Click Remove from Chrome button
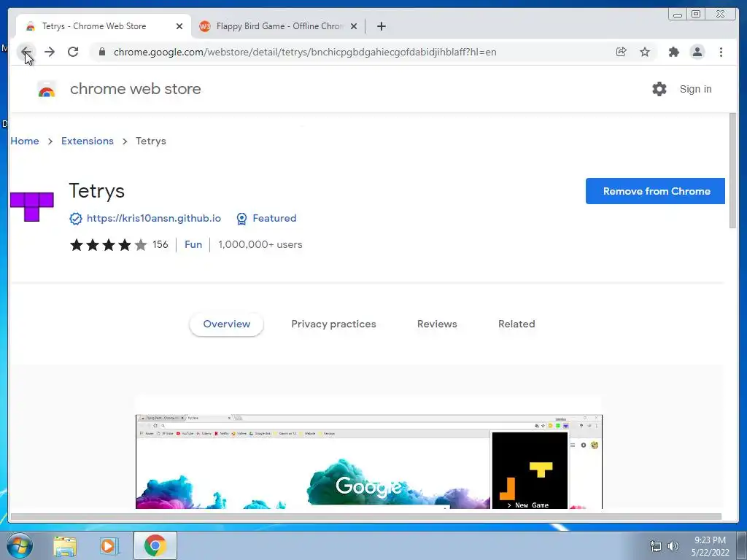747x560 pixels. tap(655, 191)
